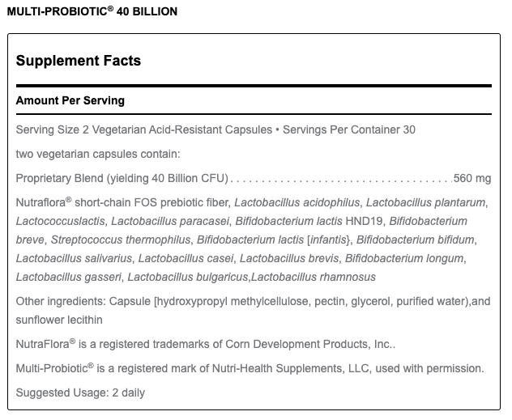
Task: Click the Lactobacillus gasseri ingredient
Action: 69,277
